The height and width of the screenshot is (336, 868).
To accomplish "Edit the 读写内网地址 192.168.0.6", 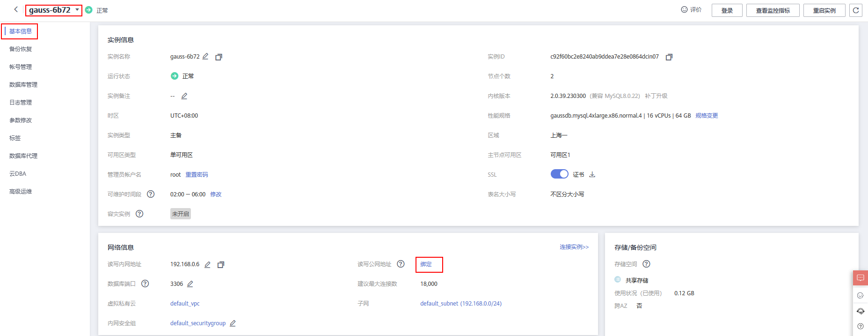I will (x=207, y=265).
